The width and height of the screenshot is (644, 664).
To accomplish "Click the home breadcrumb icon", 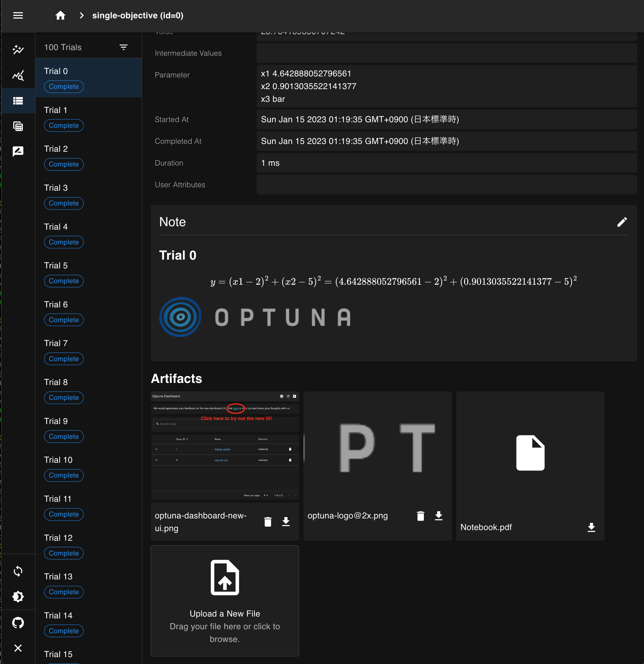I will 60,16.
